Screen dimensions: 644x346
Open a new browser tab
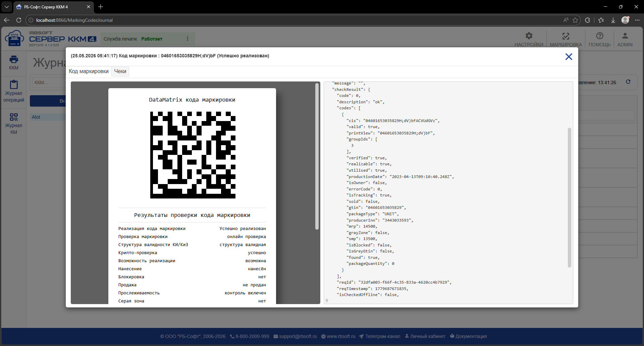tap(101, 7)
